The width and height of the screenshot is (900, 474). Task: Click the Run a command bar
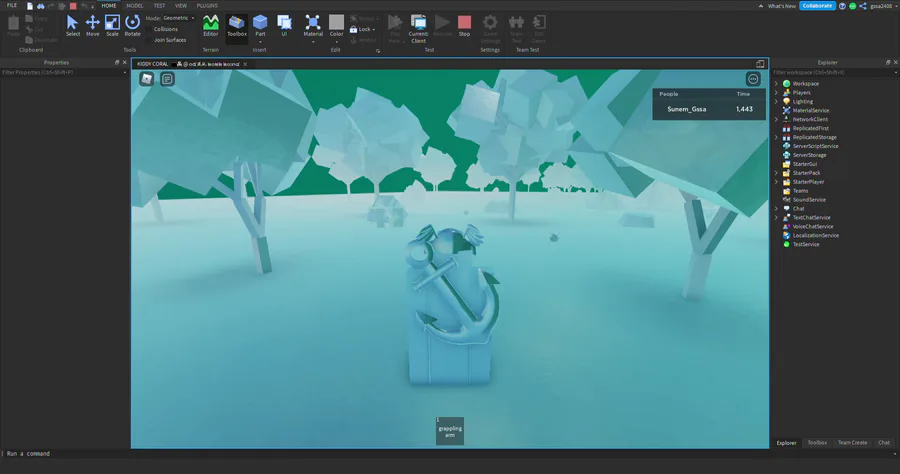click(448, 453)
